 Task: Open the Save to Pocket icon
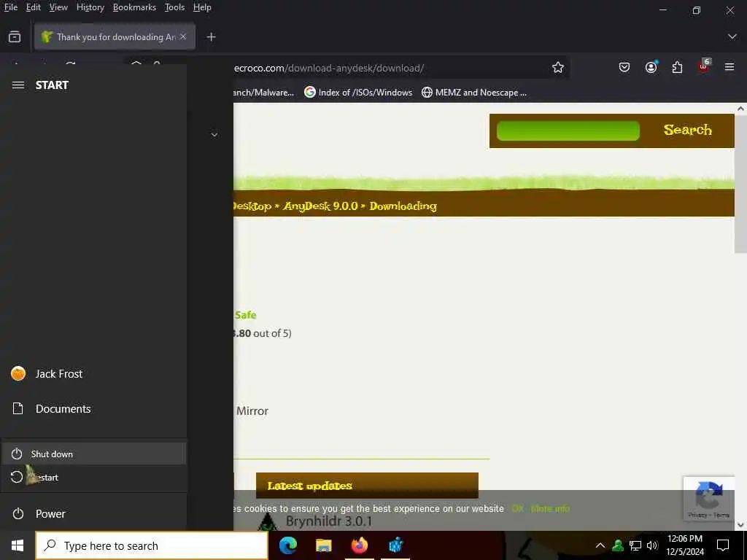[624, 68]
